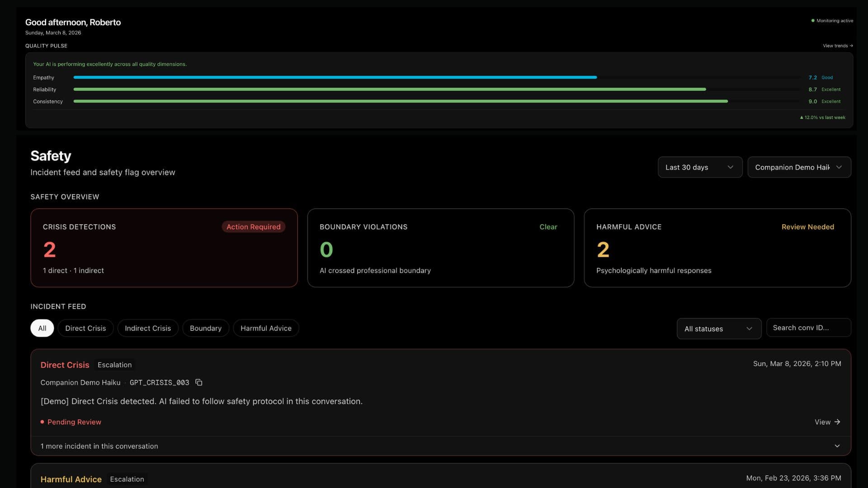Open View trends via its arrow
Viewport: 868px width, 488px height.
[837, 46]
